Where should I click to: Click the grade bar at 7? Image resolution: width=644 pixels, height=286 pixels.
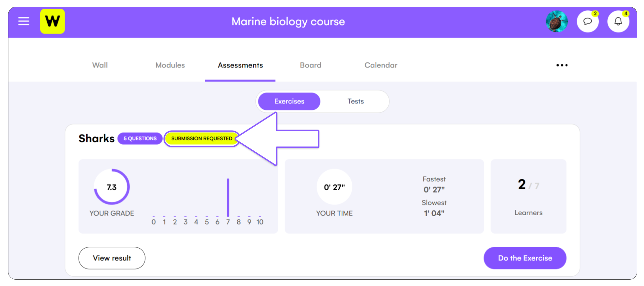228,198
